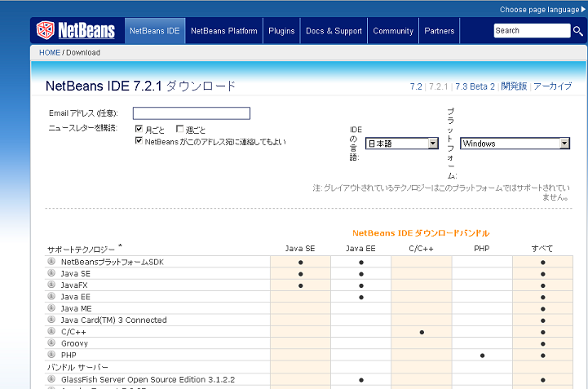
Task: Open the アーカイブ link
Action: 552,86
